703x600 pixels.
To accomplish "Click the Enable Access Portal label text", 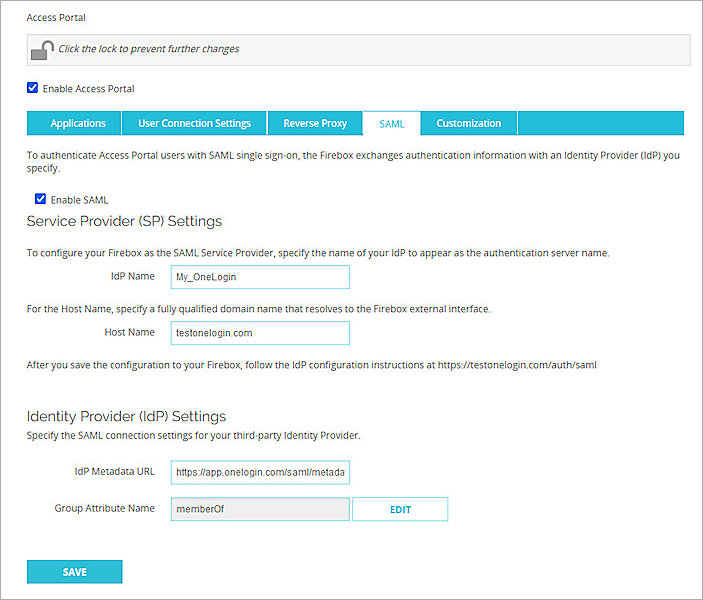I will 88,89.
